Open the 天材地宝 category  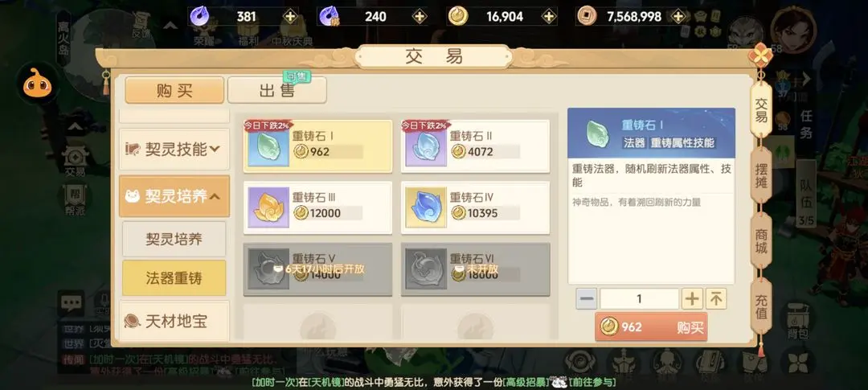click(x=174, y=321)
